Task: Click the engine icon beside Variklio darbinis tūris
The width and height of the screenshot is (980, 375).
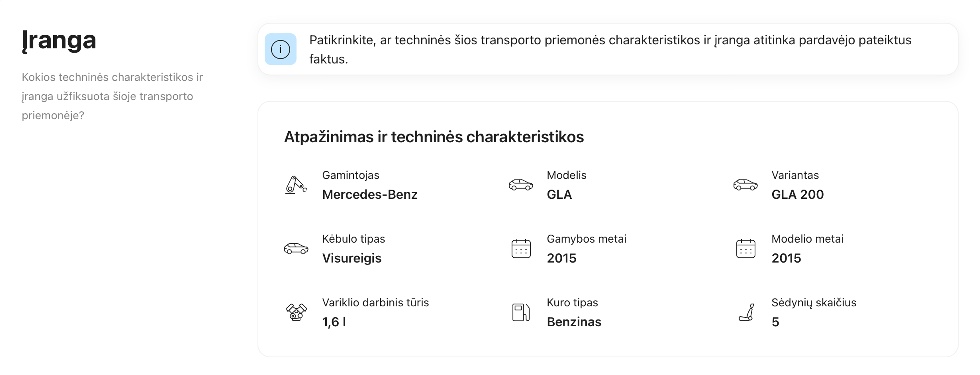Action: 296,312
